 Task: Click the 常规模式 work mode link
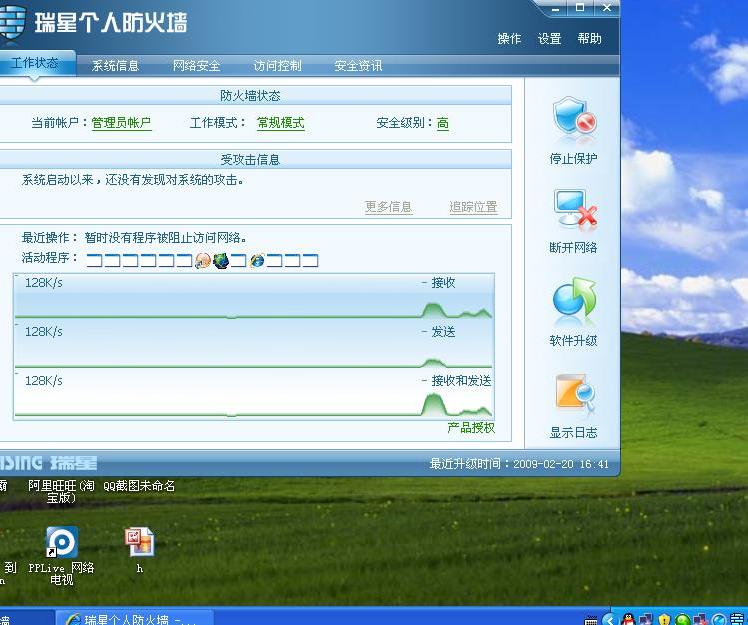[280, 123]
